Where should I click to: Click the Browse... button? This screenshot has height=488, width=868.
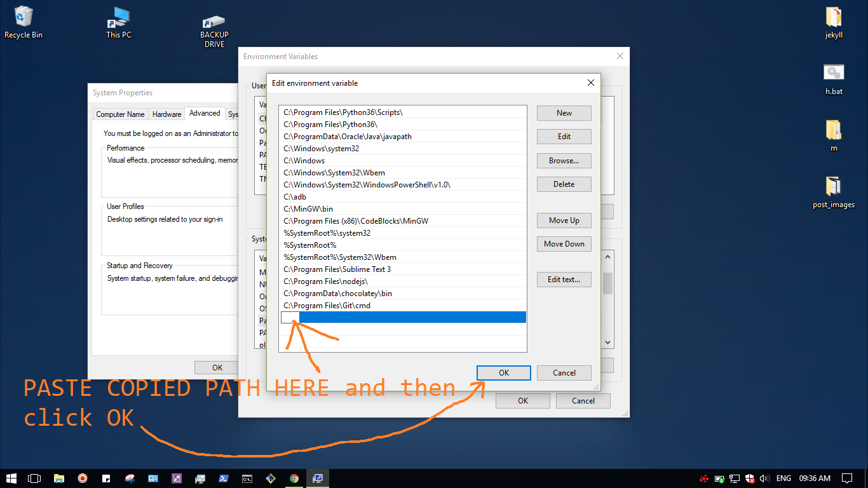point(564,161)
